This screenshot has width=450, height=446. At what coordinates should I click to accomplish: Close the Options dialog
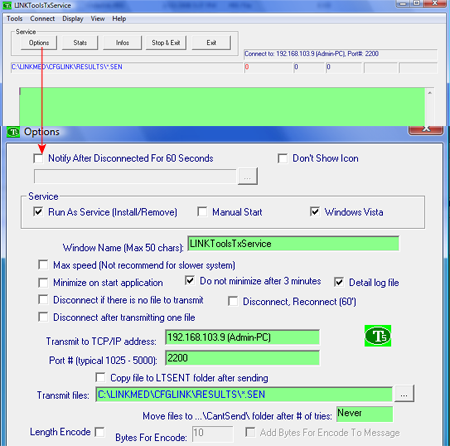coord(426,129)
